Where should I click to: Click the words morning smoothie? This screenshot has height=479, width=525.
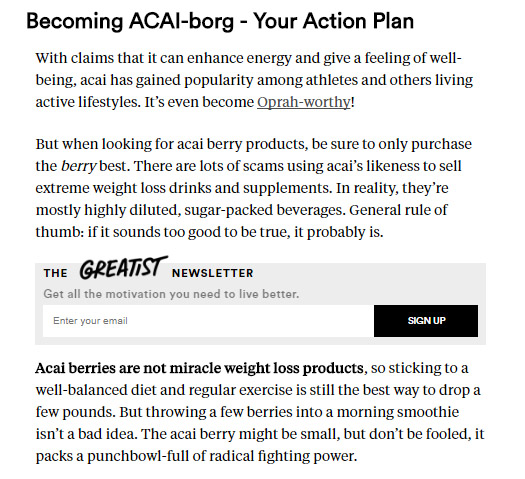click(397, 412)
